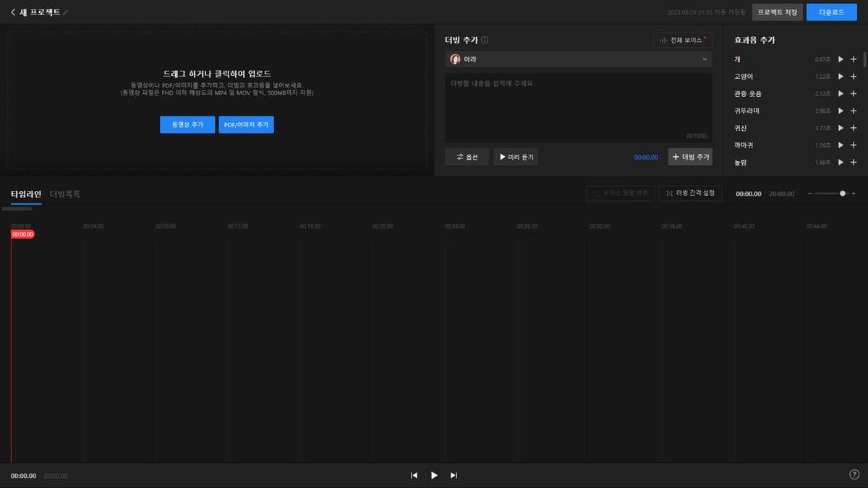Add the 까마귀 sound effect
Viewport: 868px width, 488px height.
[x=854, y=145]
